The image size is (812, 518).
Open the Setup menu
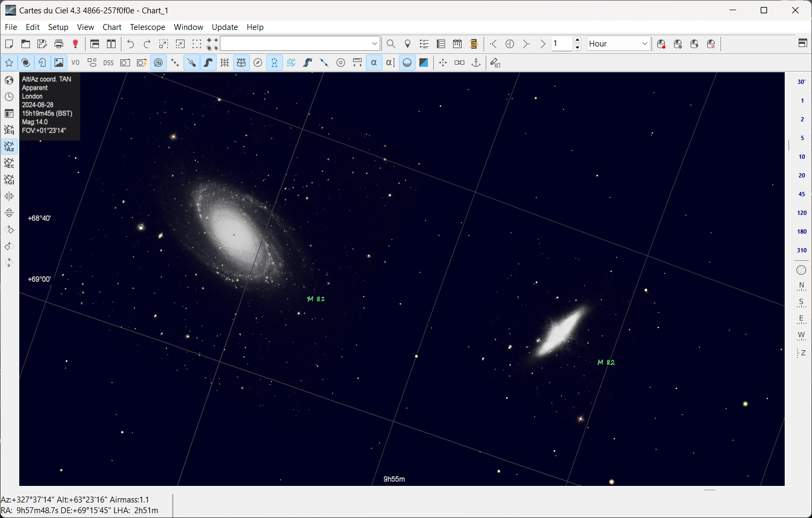58,27
